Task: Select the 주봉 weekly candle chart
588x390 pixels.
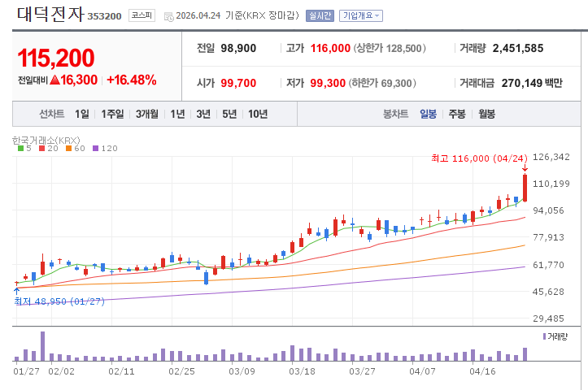Action: (x=457, y=115)
